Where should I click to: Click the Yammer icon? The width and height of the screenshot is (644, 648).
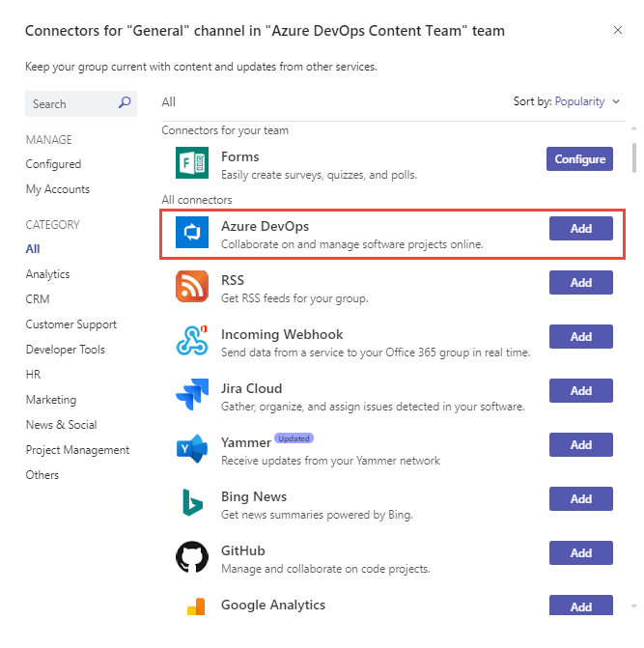192,449
